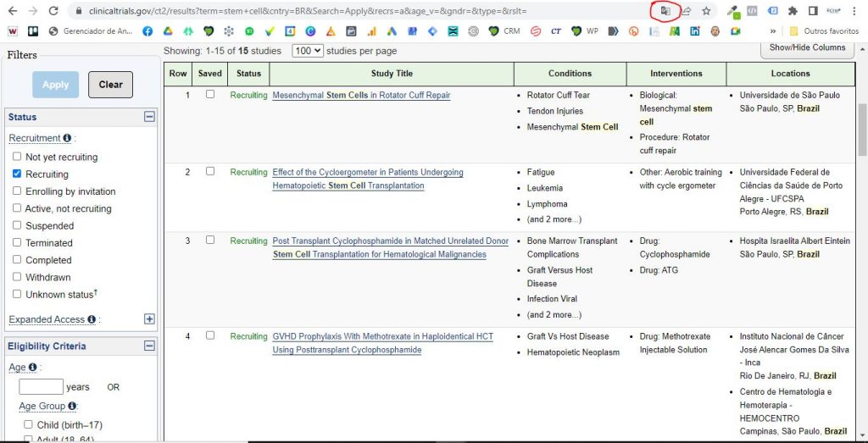
Task: Reload the page
Action: point(53,10)
